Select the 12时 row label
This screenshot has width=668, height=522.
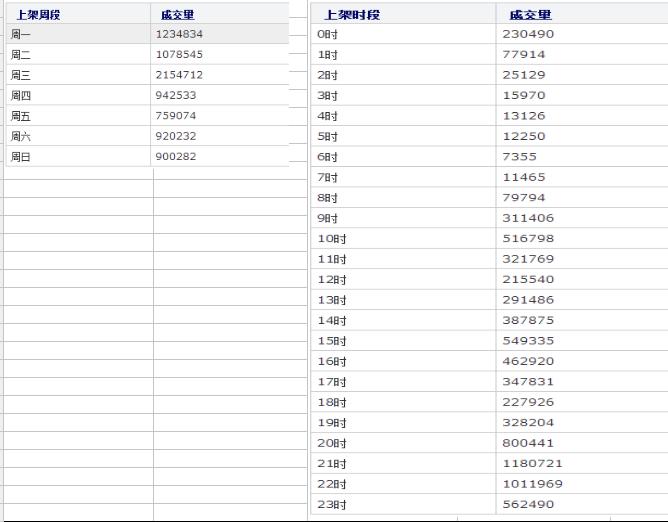pyautogui.click(x=331, y=280)
